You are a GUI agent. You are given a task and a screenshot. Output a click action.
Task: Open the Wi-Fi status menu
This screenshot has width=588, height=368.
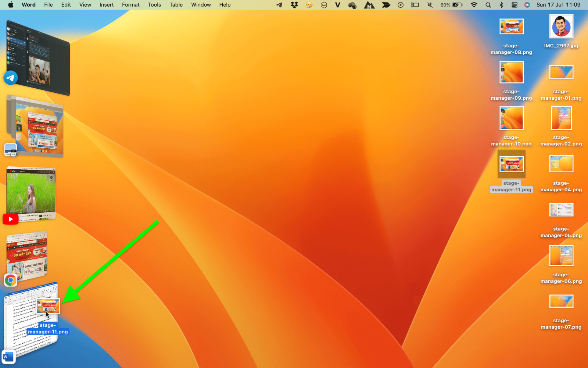[x=474, y=5]
